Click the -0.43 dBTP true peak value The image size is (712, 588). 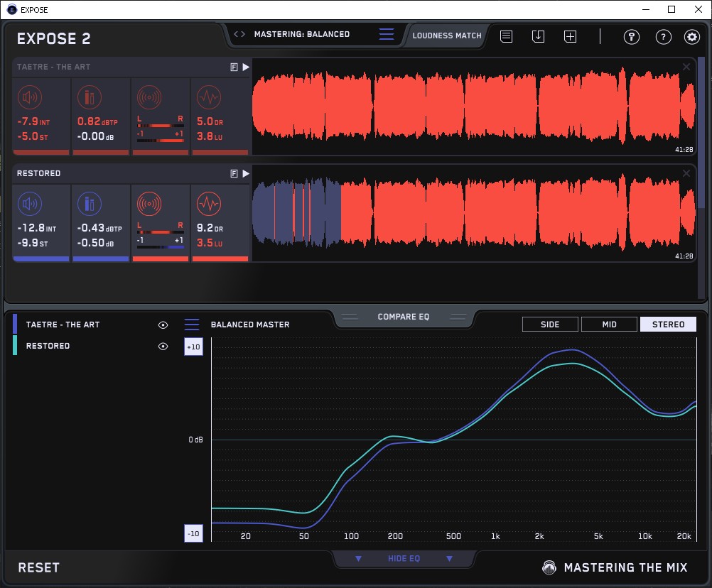pos(99,228)
